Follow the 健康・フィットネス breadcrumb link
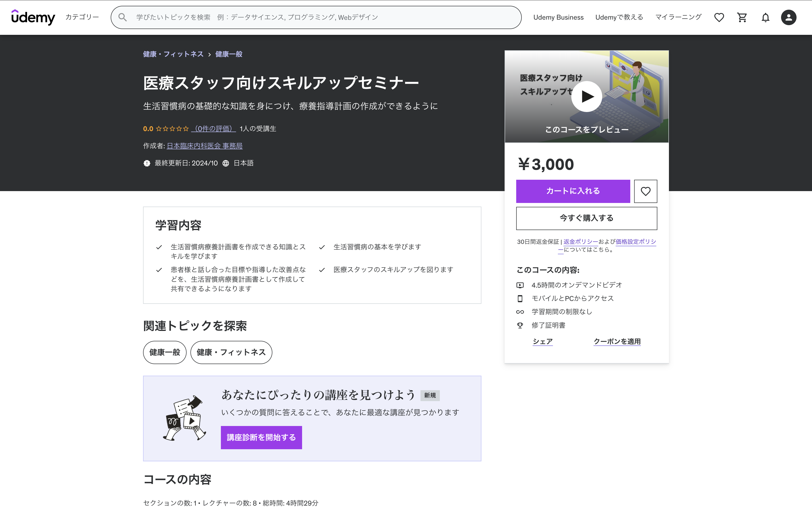812x508 pixels. pos(173,54)
